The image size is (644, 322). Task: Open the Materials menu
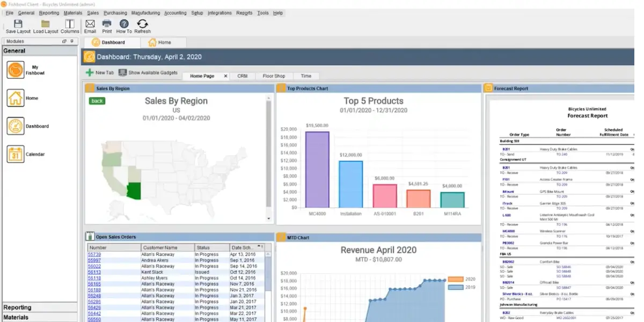click(x=73, y=13)
